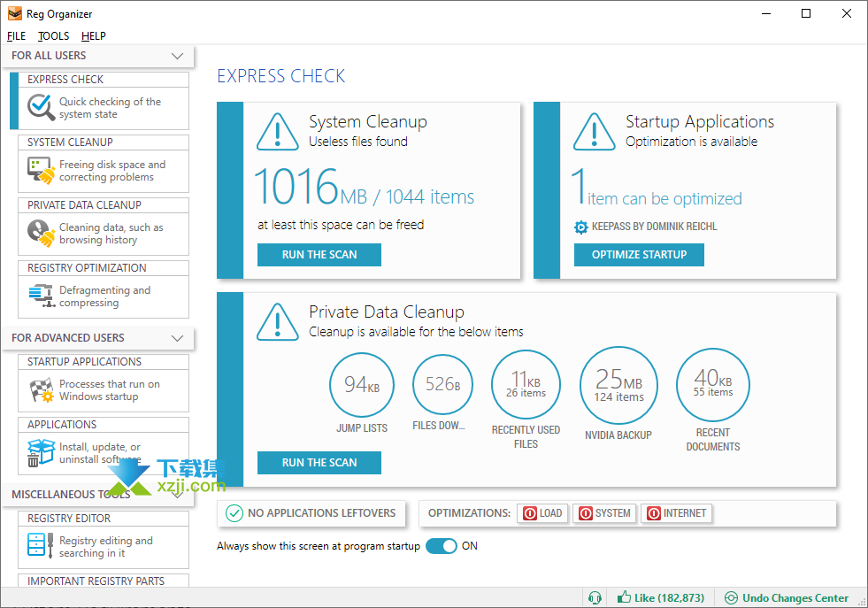Image resolution: width=868 pixels, height=608 pixels.
Task: Click the support headset icon in status bar
Action: 595,598
